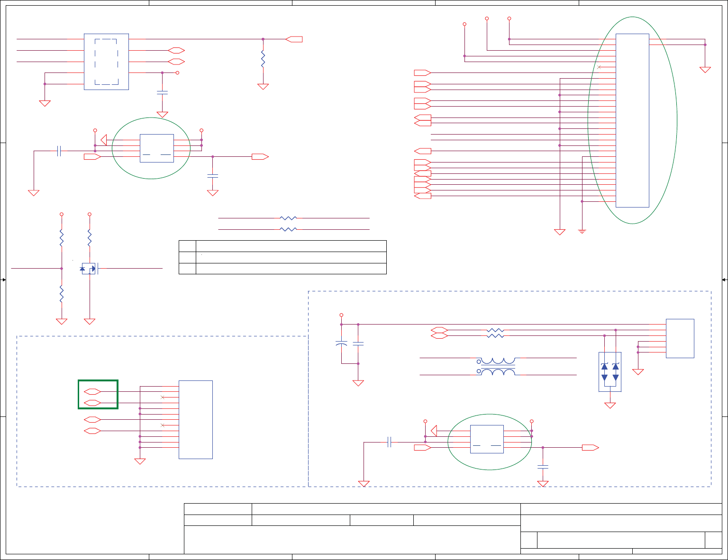Select the lower resistor of the left voltage divider
Screen dimensions: 728x560
click(62, 294)
